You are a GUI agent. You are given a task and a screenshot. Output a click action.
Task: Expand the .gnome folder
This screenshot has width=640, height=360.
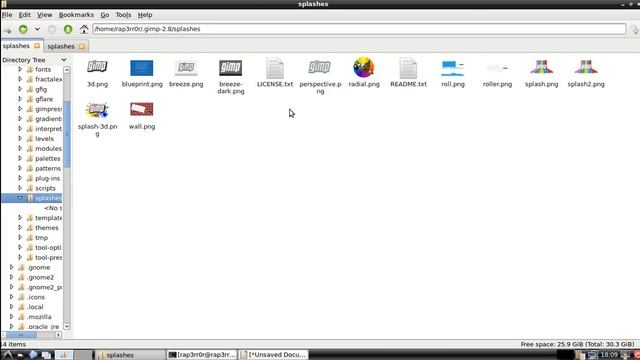[x=12, y=267]
